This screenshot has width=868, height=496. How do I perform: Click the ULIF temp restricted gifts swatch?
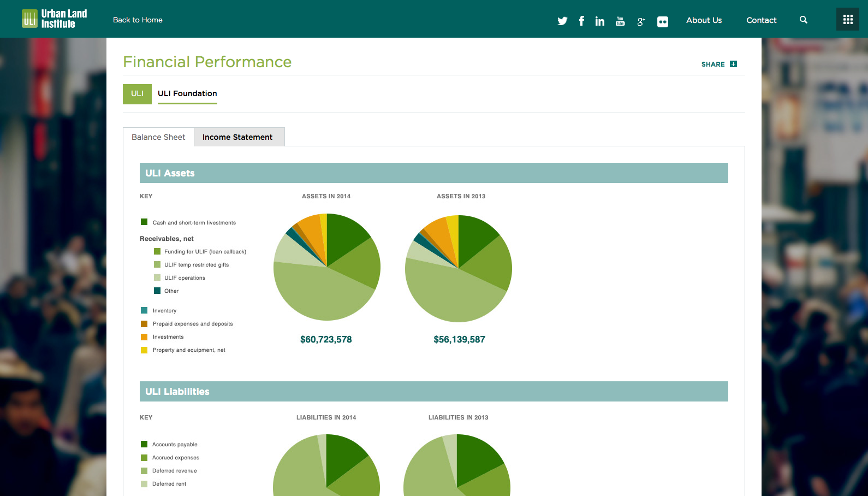coord(157,264)
